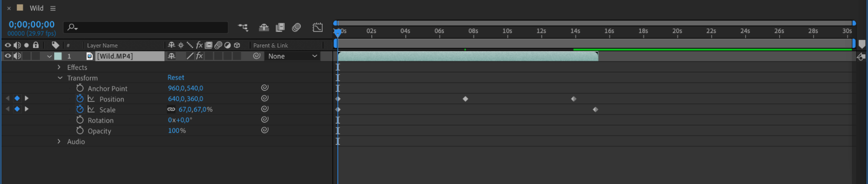Hide the Wild.MP4 layer video
868x184 pixels.
click(x=7, y=56)
